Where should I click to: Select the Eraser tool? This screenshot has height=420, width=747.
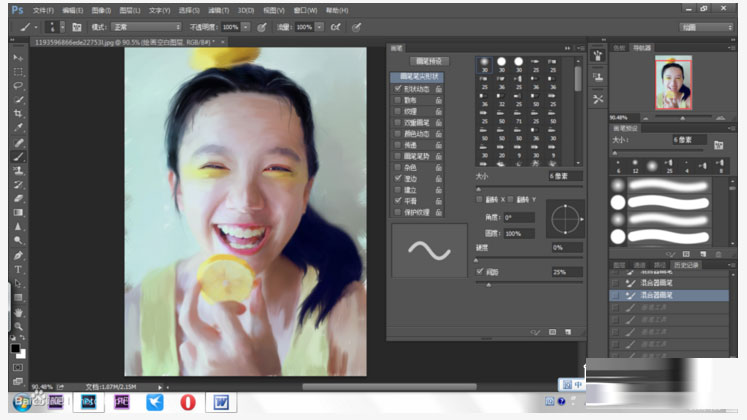point(18,198)
